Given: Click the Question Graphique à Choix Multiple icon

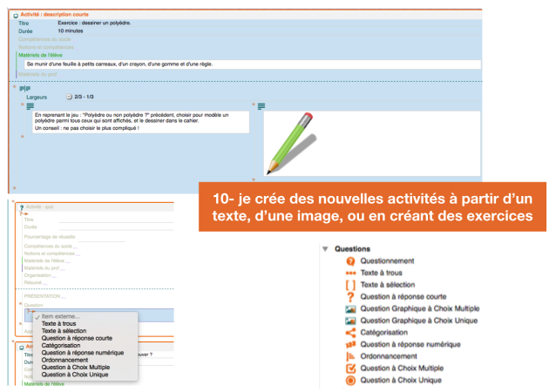Looking at the screenshot, I should [x=349, y=308].
